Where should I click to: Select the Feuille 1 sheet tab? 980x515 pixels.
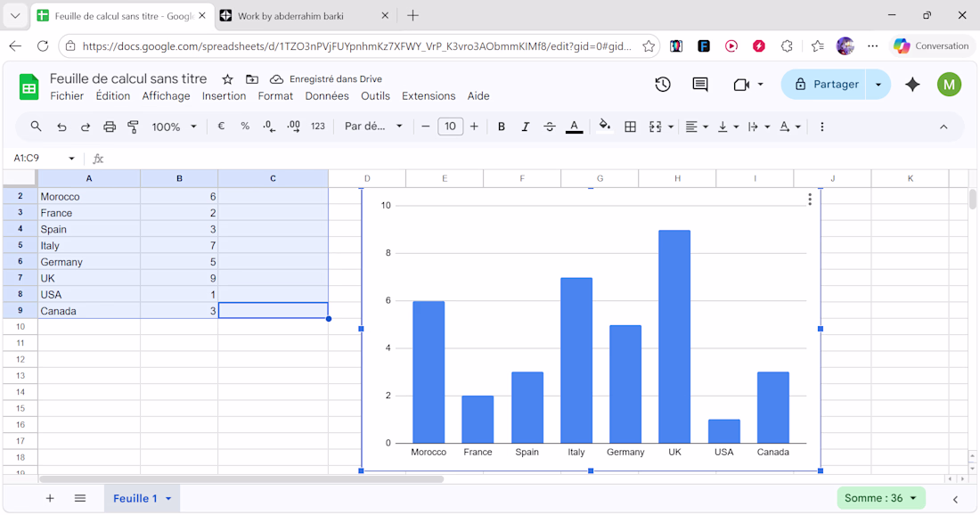click(142, 498)
